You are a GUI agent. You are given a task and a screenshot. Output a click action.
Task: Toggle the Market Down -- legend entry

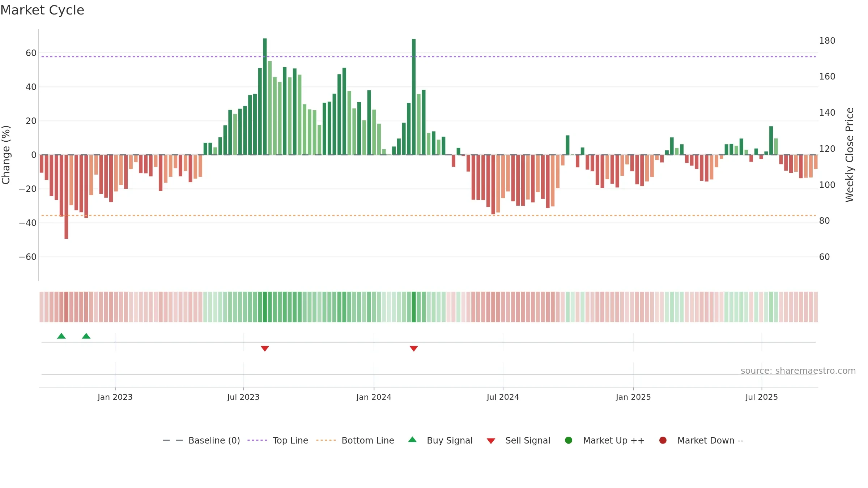[701, 440]
